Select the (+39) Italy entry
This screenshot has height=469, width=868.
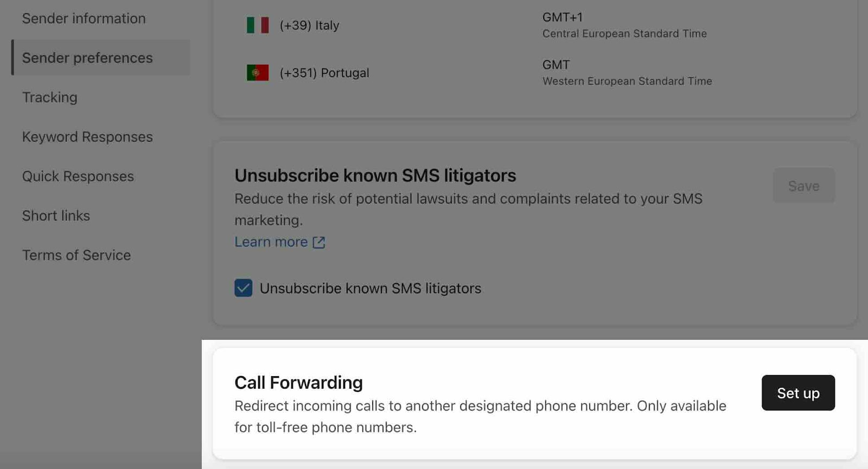pos(310,25)
